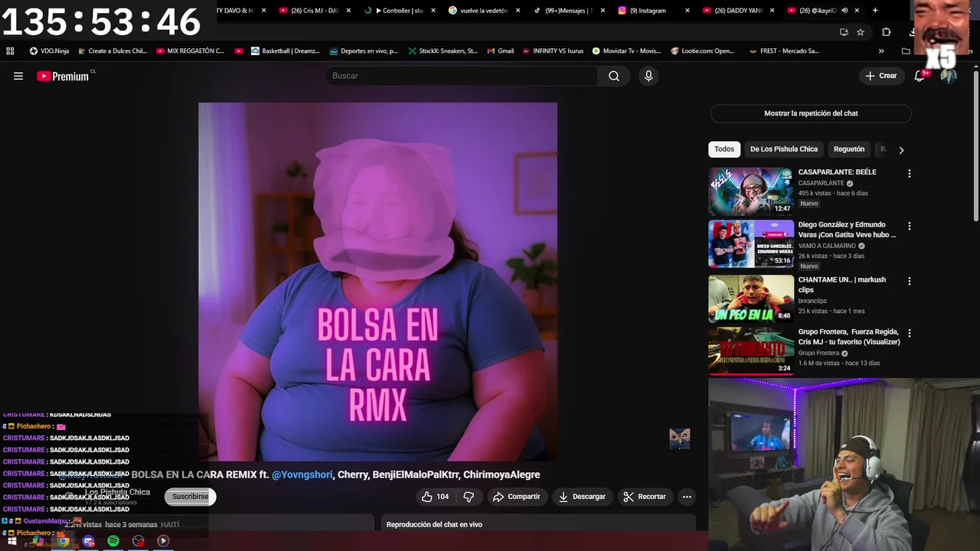Open options for Diego González y Edmundo video

pos(910,227)
